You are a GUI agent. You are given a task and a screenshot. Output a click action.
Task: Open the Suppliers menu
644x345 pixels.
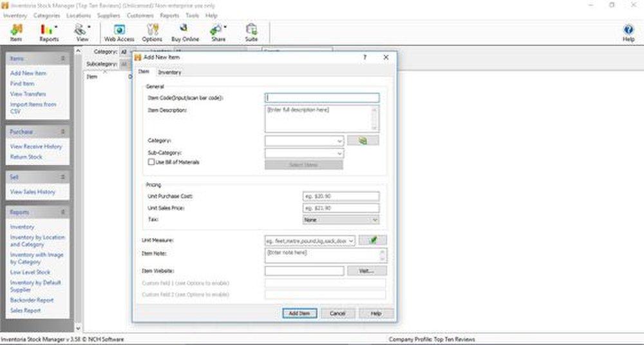[108, 15]
